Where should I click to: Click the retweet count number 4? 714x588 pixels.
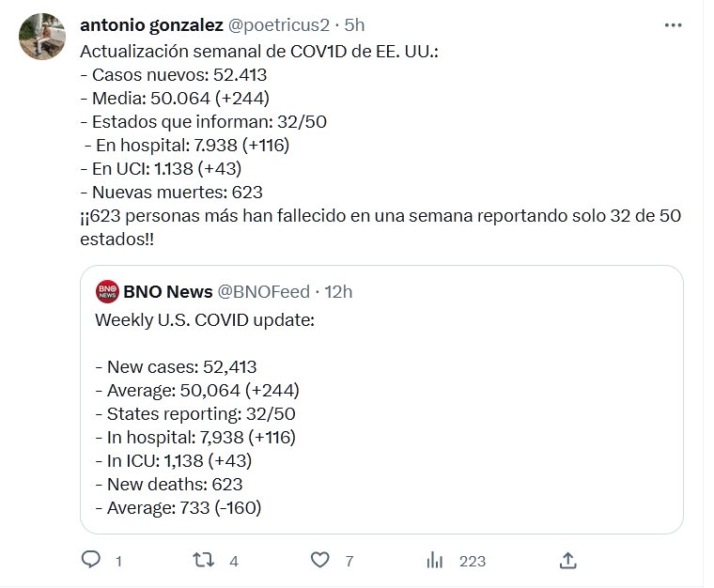tap(234, 562)
